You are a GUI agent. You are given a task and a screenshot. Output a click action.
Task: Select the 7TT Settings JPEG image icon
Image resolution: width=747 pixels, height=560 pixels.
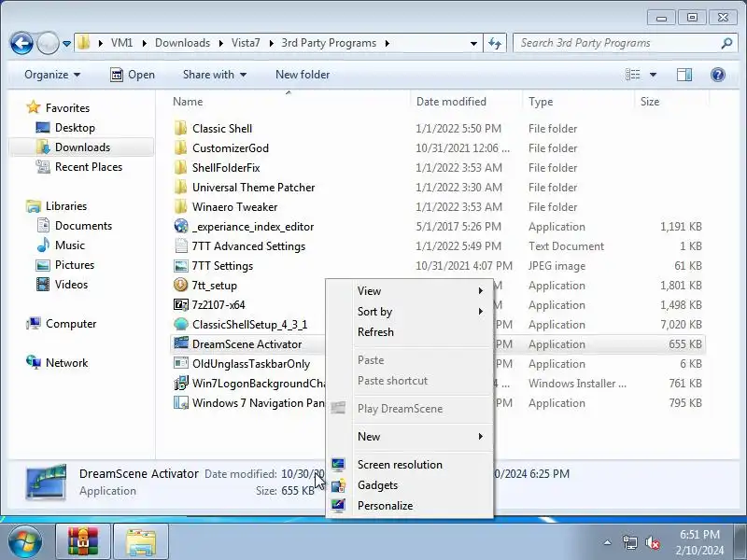tap(181, 266)
